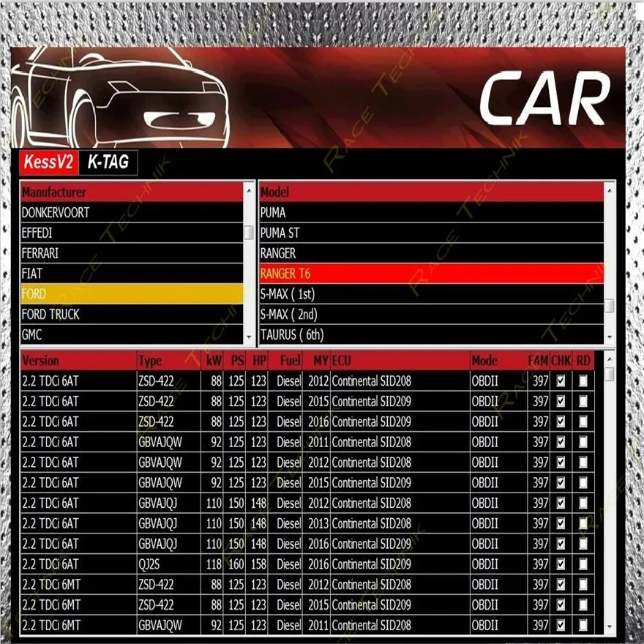Screen dimensions: 644x644
Task: Click the 158 HP value
Action: click(258, 564)
